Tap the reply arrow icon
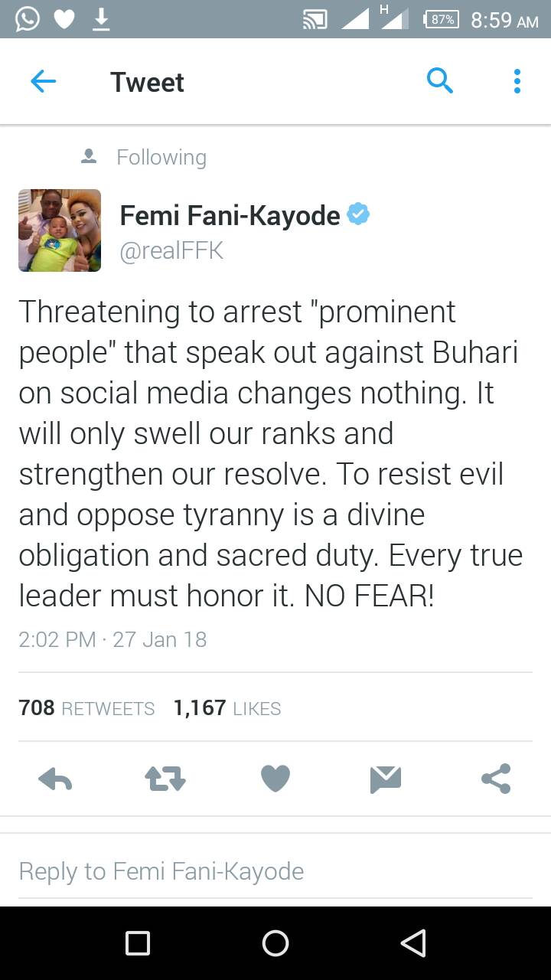 55,779
